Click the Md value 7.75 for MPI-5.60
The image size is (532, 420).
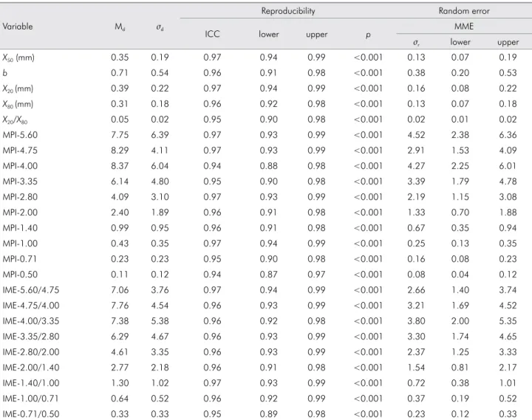pos(120,135)
